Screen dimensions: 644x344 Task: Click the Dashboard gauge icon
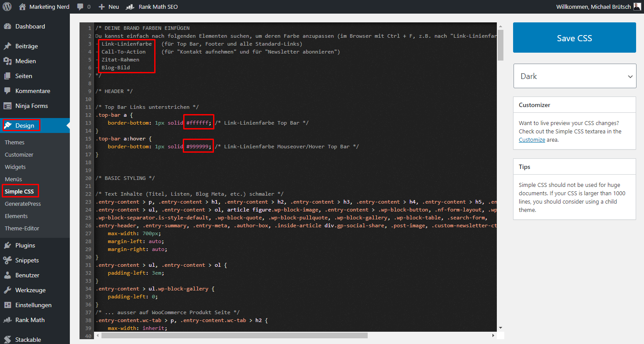pyautogui.click(x=7, y=26)
